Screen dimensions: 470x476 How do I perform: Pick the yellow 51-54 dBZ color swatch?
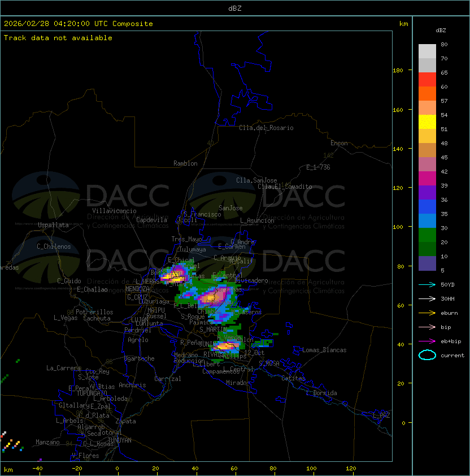pyautogui.click(x=427, y=122)
